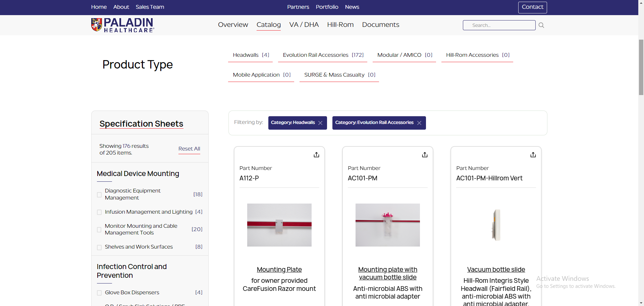Screen dimensions: 644x306
Task: Select Evolution Rail Accessories [172] product type
Action: click(323, 55)
